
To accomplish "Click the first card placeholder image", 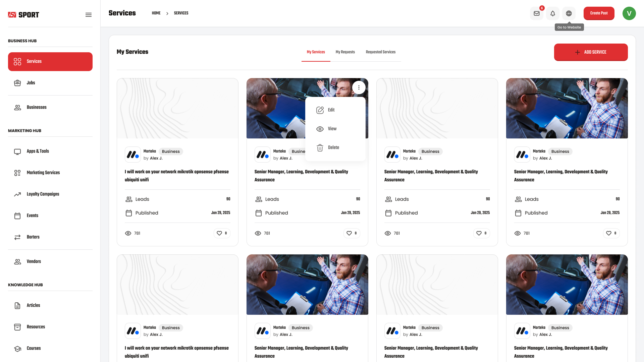I will [177, 108].
